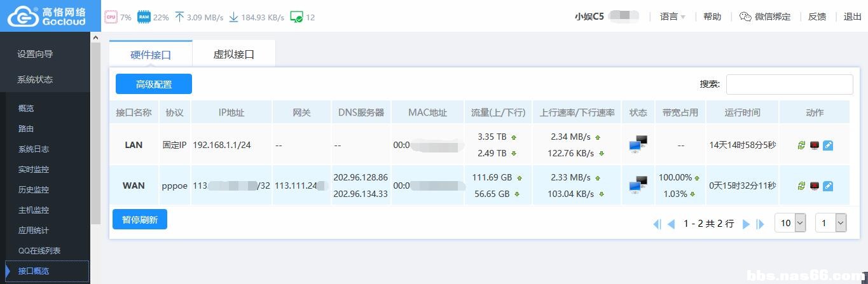Click the 14天14时58分5秒 uptime cell
Screen dimensions: 868x284
(x=742, y=145)
